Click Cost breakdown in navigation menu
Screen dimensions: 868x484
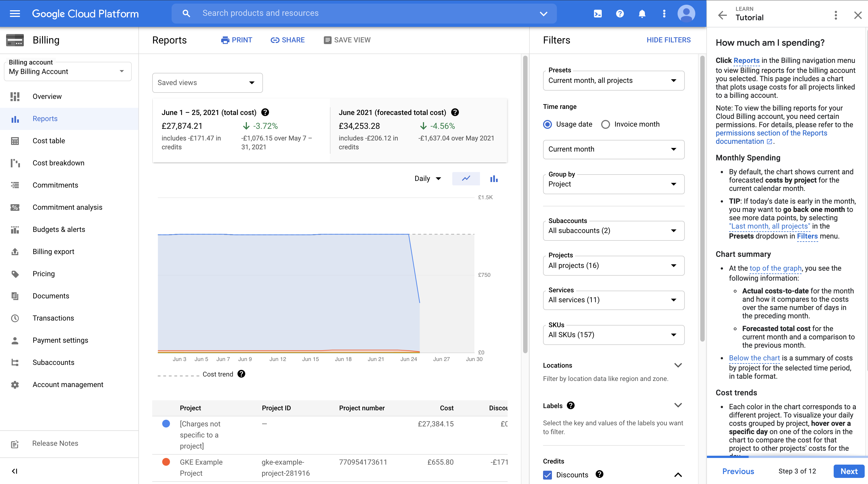tap(58, 162)
